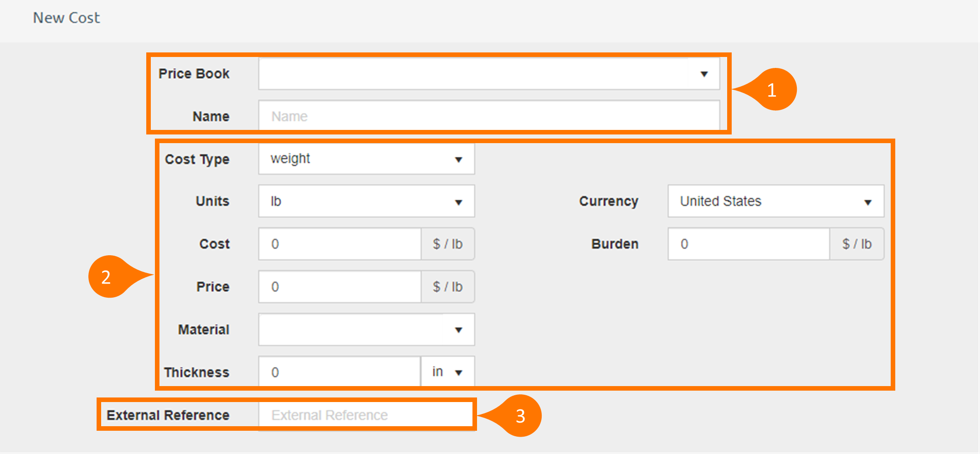Focus the Burden amount field

coord(749,244)
